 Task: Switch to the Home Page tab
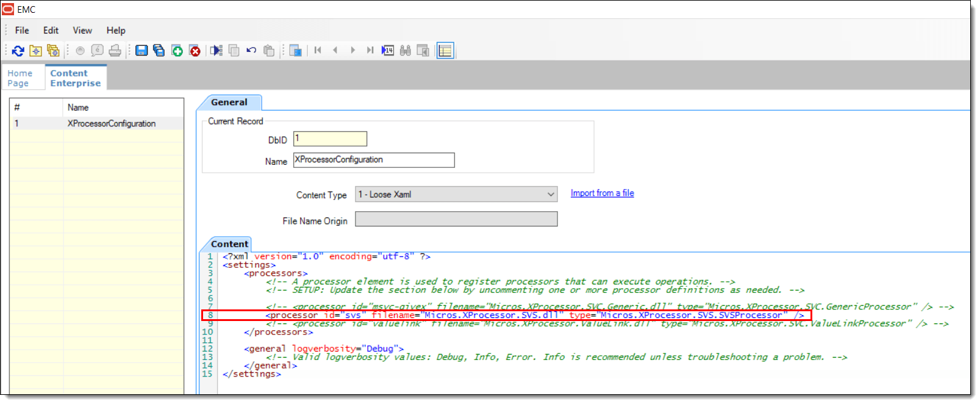click(23, 78)
